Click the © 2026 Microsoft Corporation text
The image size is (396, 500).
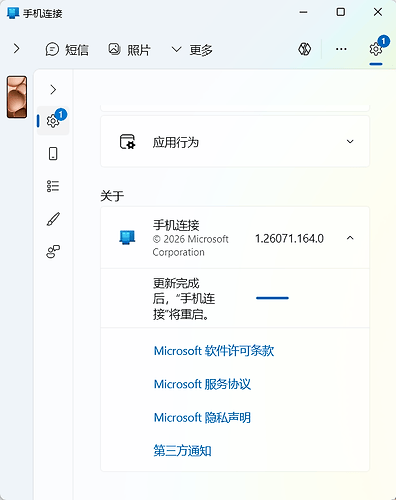tap(191, 246)
